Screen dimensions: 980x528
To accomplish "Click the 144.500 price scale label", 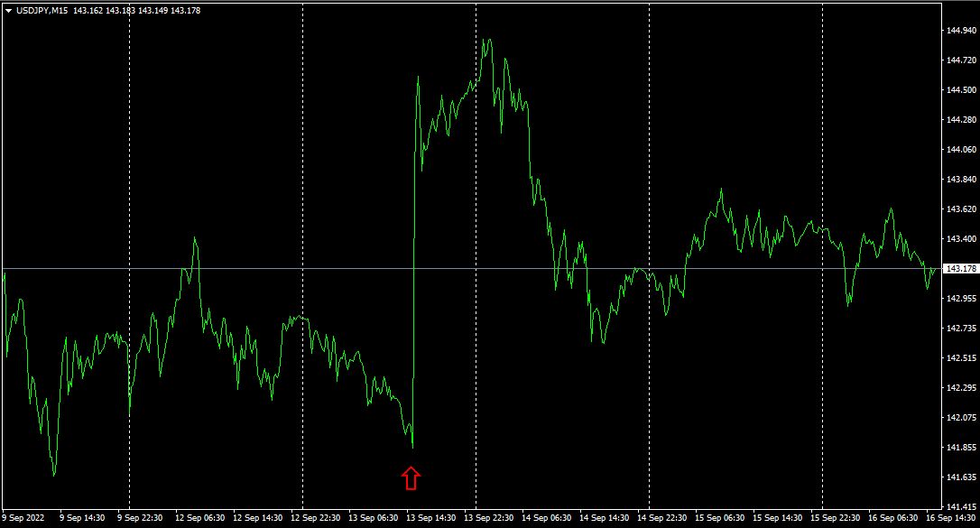I will (961, 90).
